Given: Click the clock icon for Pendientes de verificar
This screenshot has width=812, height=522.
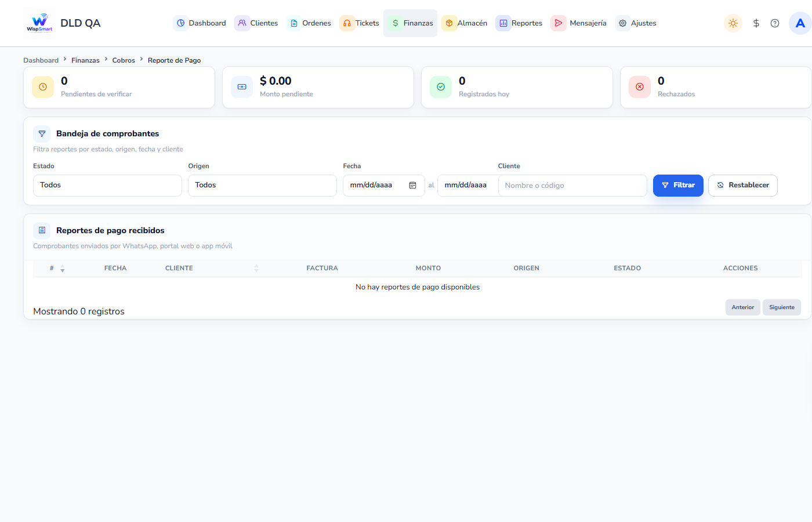Looking at the screenshot, I should pyautogui.click(x=43, y=87).
